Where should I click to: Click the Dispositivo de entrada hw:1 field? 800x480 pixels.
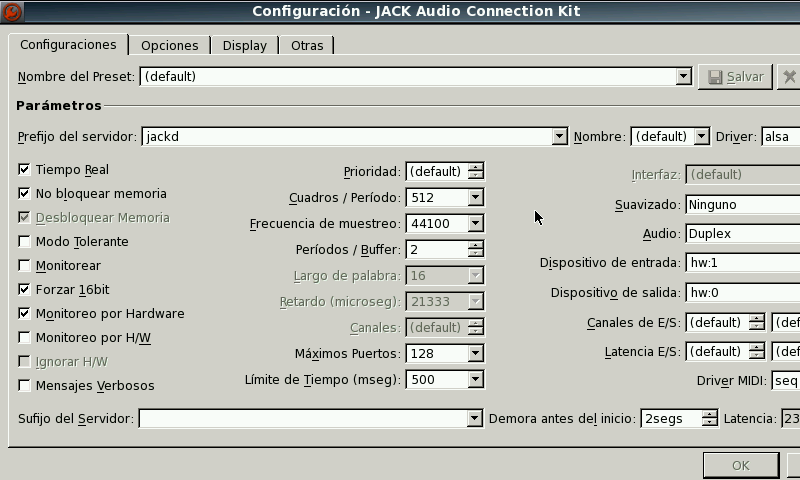[743, 263]
